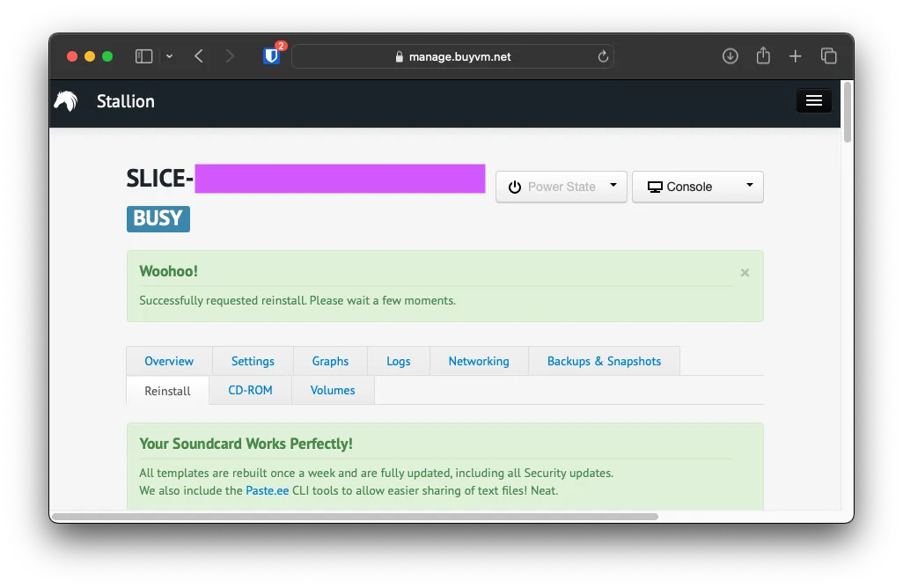The height and width of the screenshot is (588, 903).
Task: Show tab overview icon
Action: point(829,56)
